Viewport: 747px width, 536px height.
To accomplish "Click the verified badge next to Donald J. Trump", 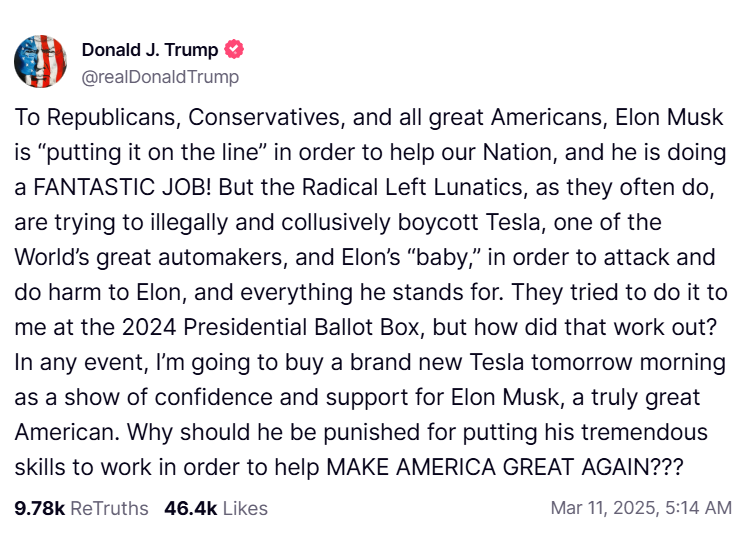I will click(235, 50).
